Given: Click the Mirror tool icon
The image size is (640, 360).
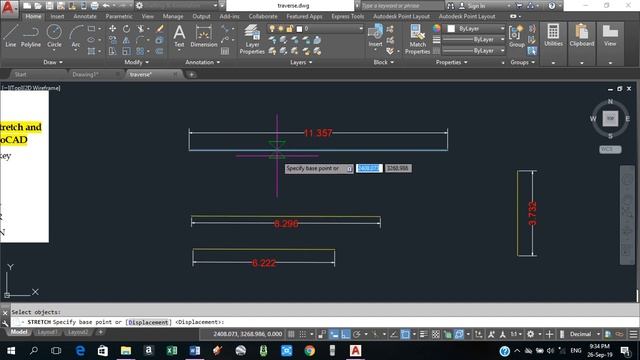Looking at the screenshot, I should pos(126,40).
